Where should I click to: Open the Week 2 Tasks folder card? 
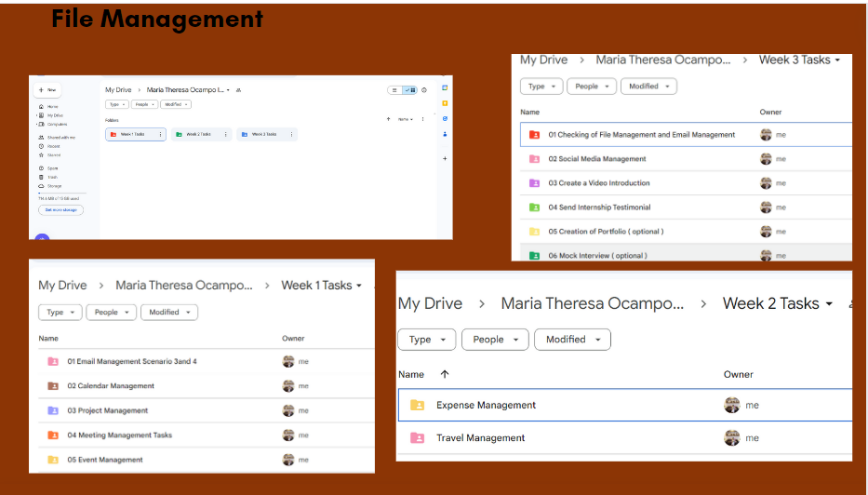point(202,135)
